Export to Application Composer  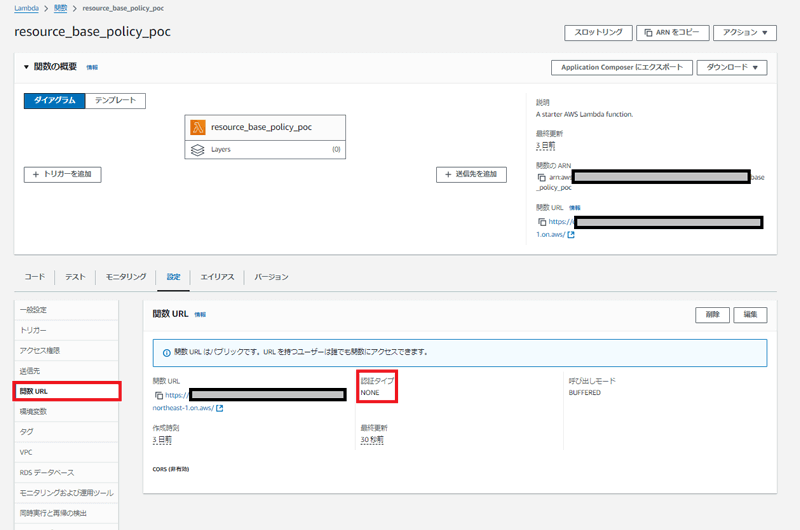click(x=621, y=67)
